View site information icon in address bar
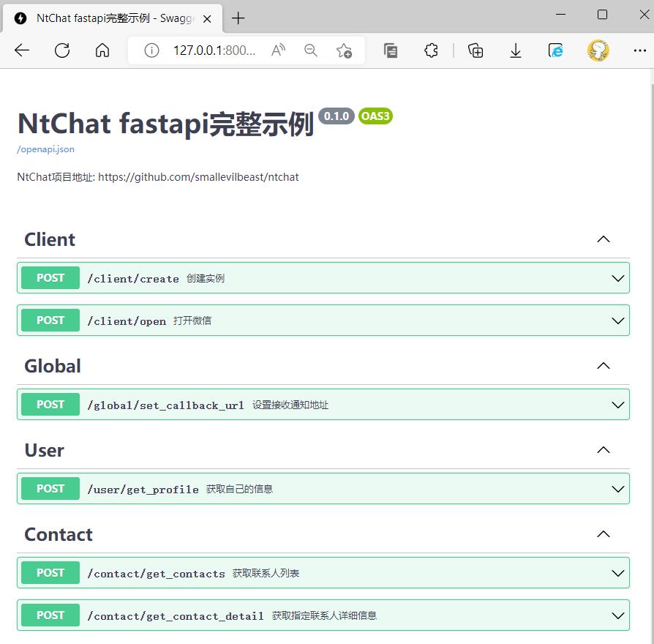This screenshot has height=644, width=654. click(x=151, y=50)
